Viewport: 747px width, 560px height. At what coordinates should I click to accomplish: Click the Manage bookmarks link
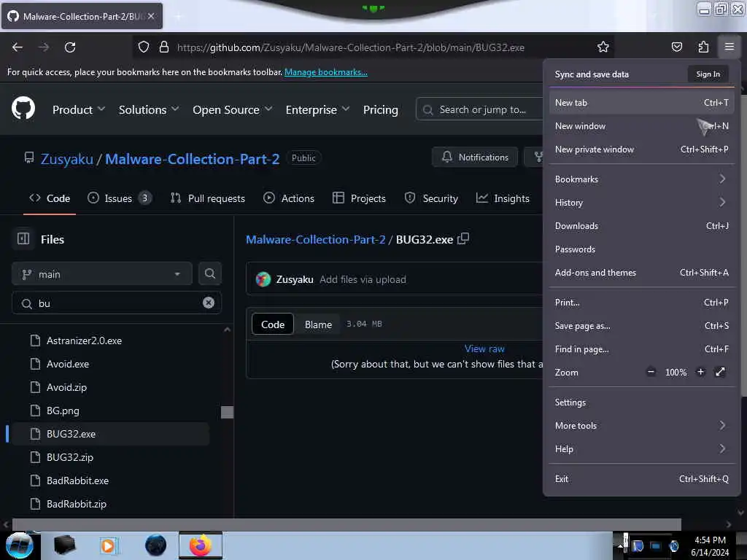click(326, 72)
